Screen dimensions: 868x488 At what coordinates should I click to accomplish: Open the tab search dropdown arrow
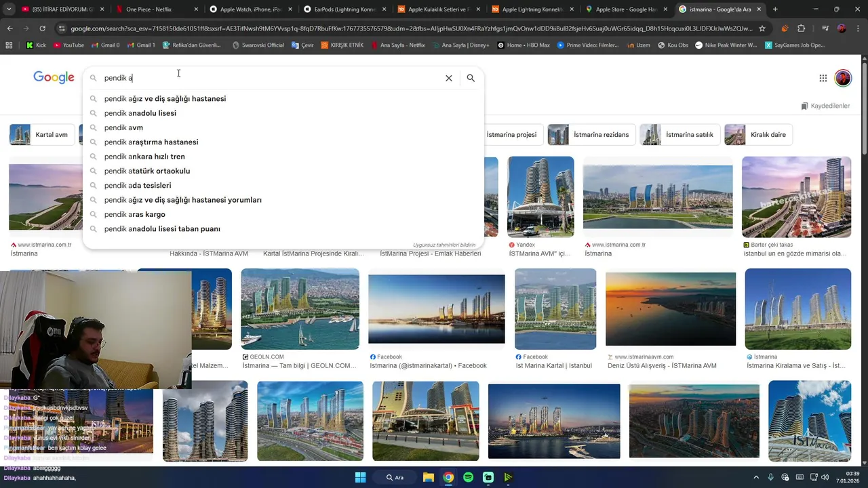pyautogui.click(x=8, y=9)
